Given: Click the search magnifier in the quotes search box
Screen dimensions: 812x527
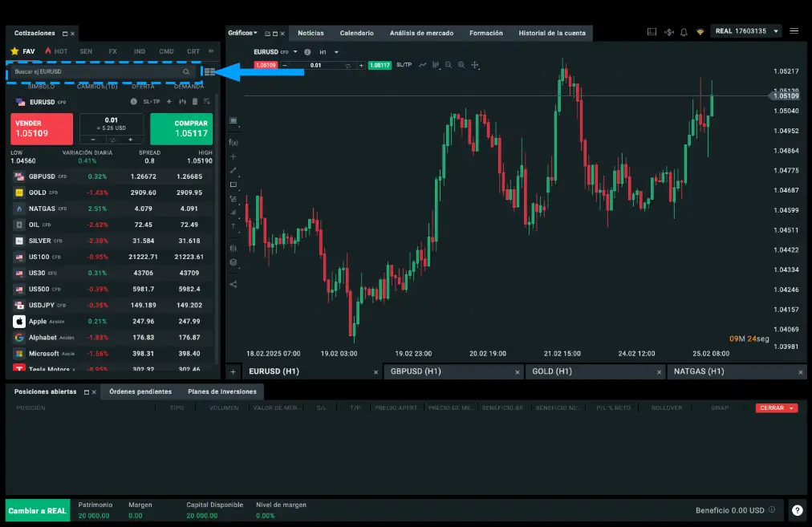Looking at the screenshot, I should click(x=186, y=72).
